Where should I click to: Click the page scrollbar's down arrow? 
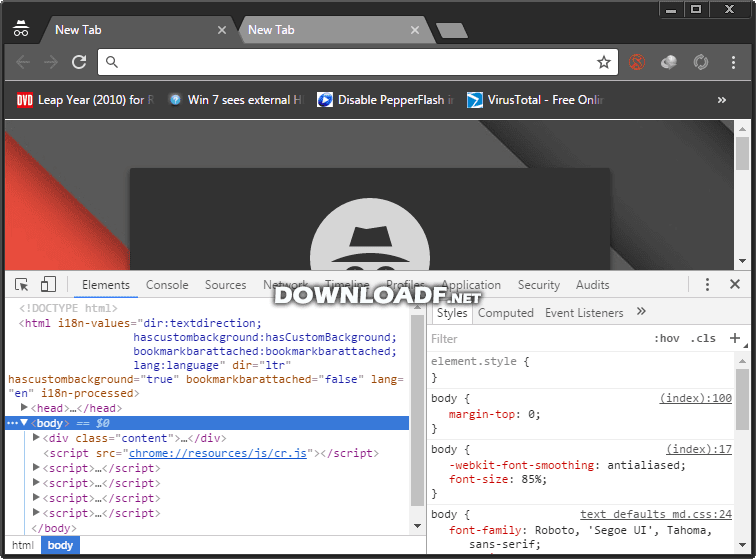coord(742,261)
